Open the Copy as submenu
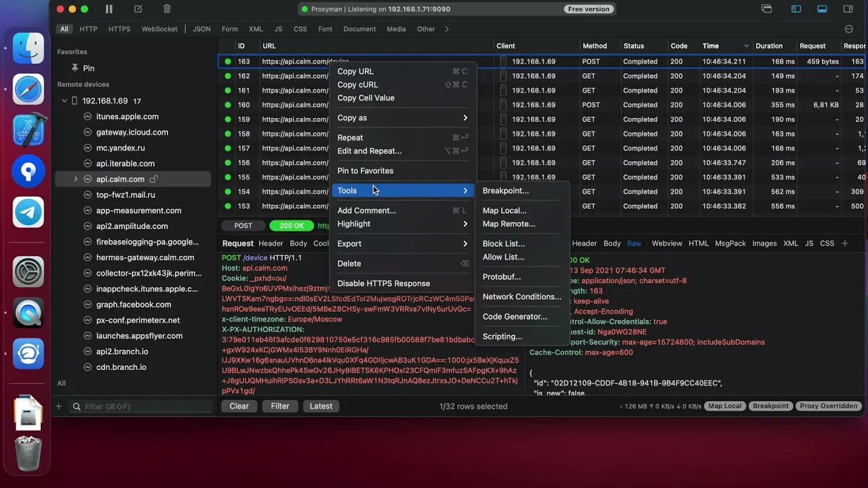 pos(403,118)
